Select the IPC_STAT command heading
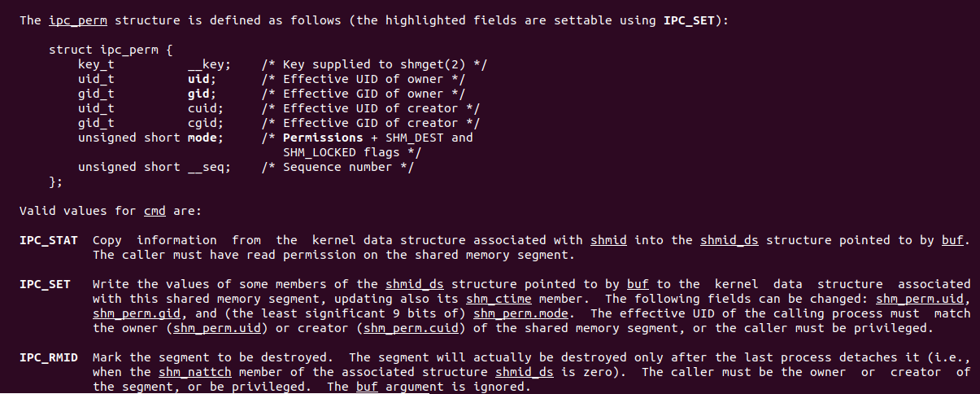This screenshot has height=394, width=980. click(x=49, y=240)
